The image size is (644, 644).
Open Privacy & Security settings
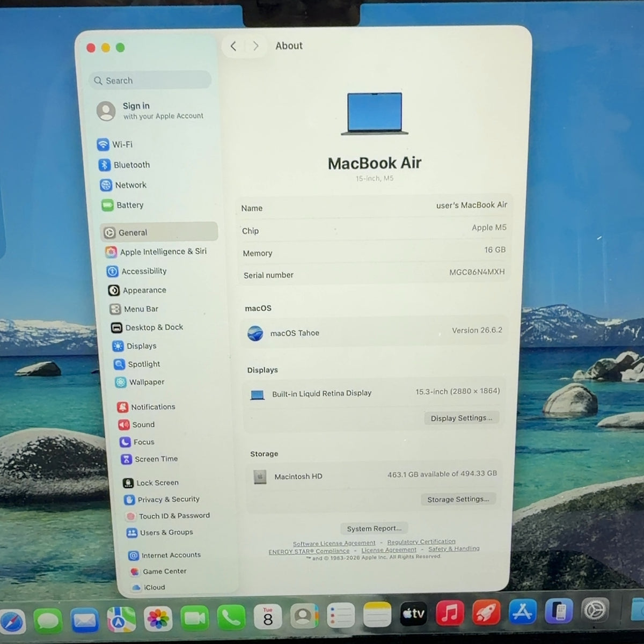(x=162, y=500)
